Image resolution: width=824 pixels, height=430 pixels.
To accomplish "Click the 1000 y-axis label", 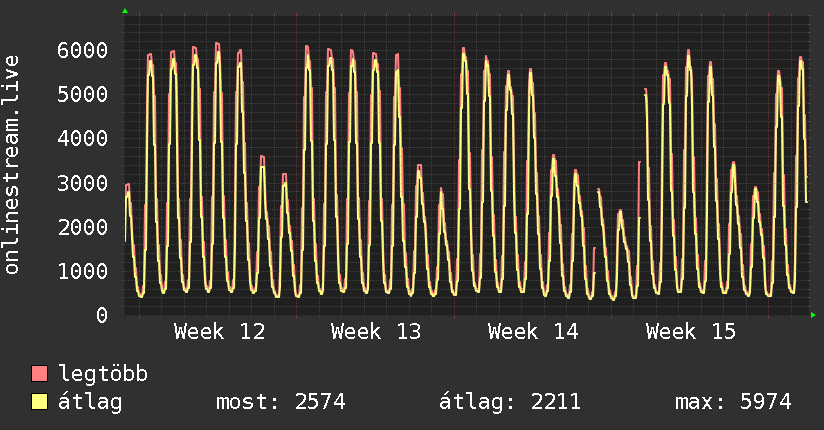I will click(83, 271).
